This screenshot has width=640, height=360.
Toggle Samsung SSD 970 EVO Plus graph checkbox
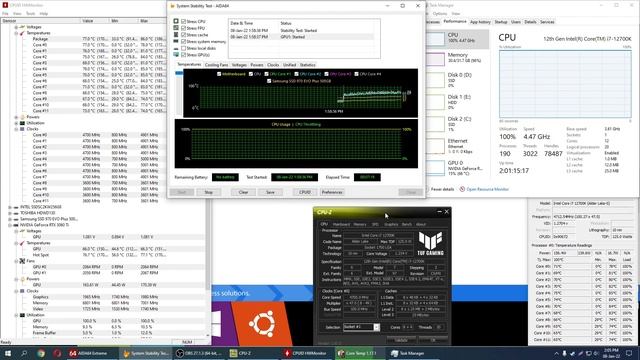(269, 81)
